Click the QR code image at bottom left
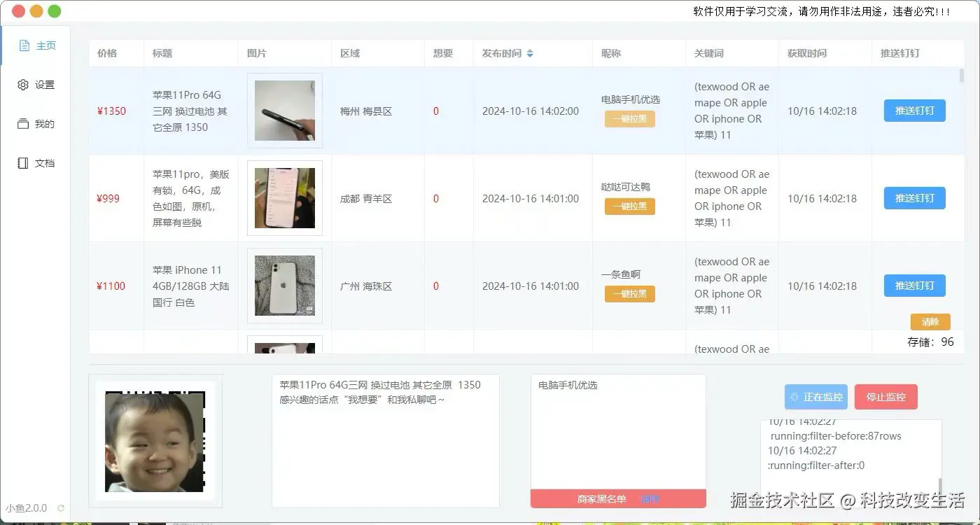The width and height of the screenshot is (980, 525). coord(155,441)
